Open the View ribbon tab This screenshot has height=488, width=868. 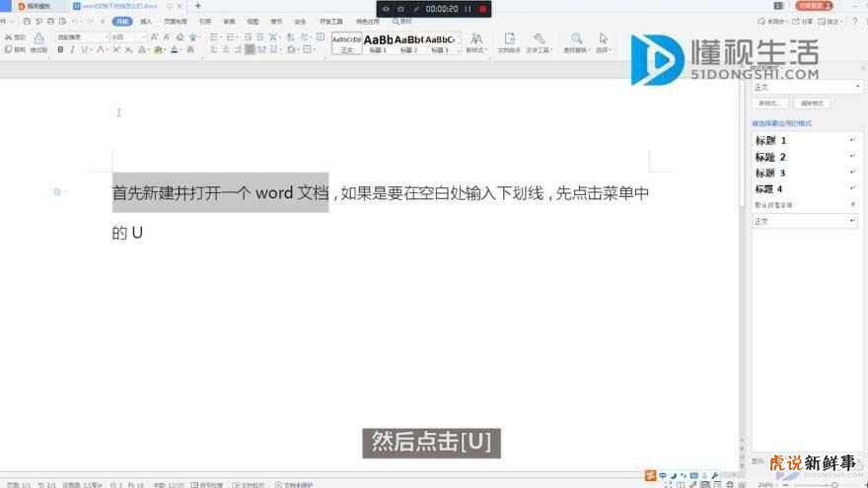pos(253,22)
